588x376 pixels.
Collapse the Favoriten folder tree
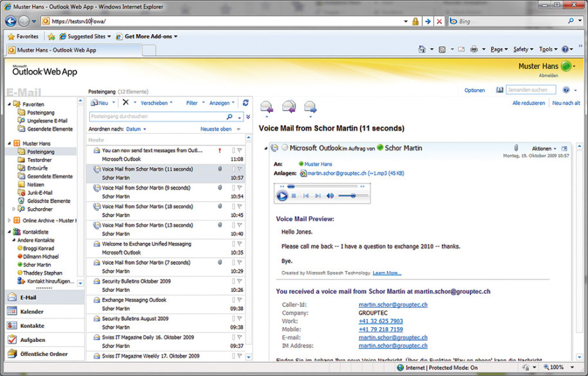[10, 104]
